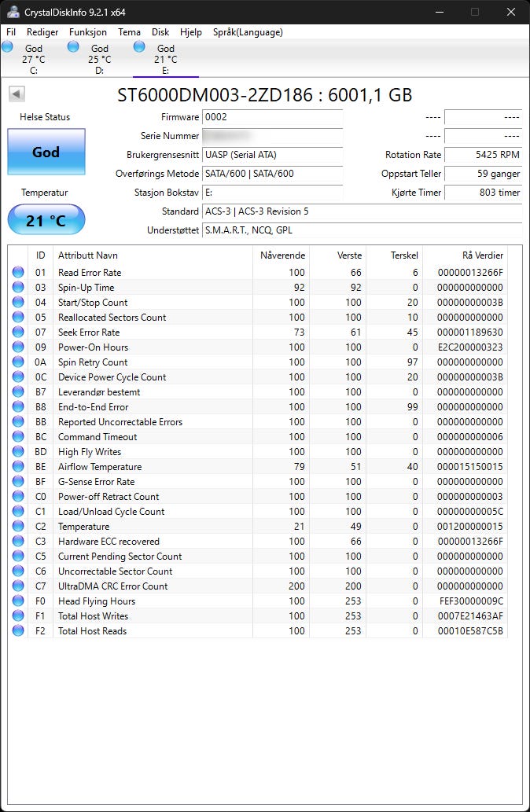Click the UASP (Serial ATA) interface field
This screenshot has width=530, height=812.
[x=273, y=155]
